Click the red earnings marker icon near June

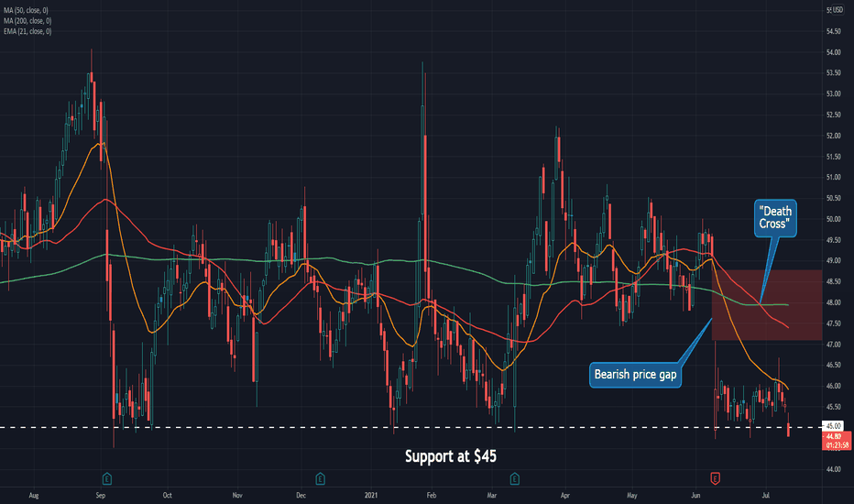pos(715,479)
